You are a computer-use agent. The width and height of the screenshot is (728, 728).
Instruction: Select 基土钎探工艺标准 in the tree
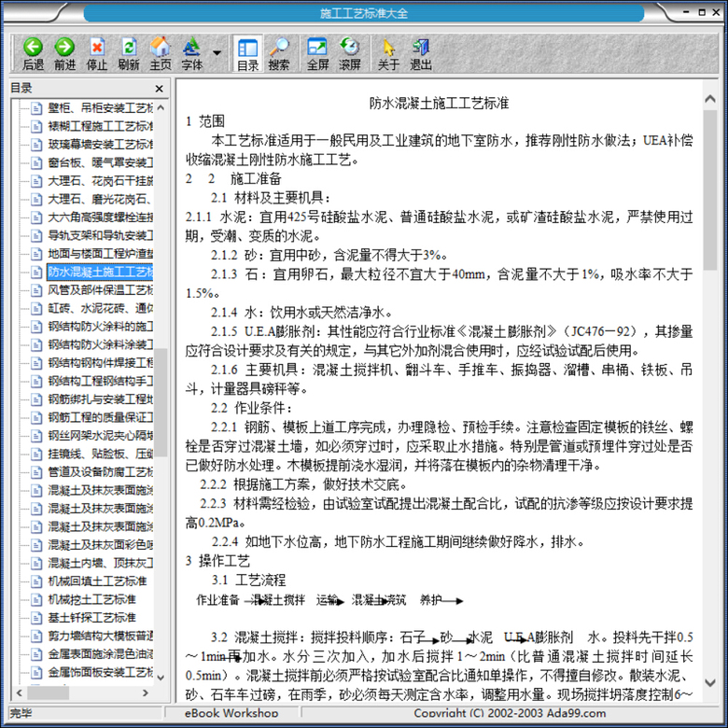[91, 618]
